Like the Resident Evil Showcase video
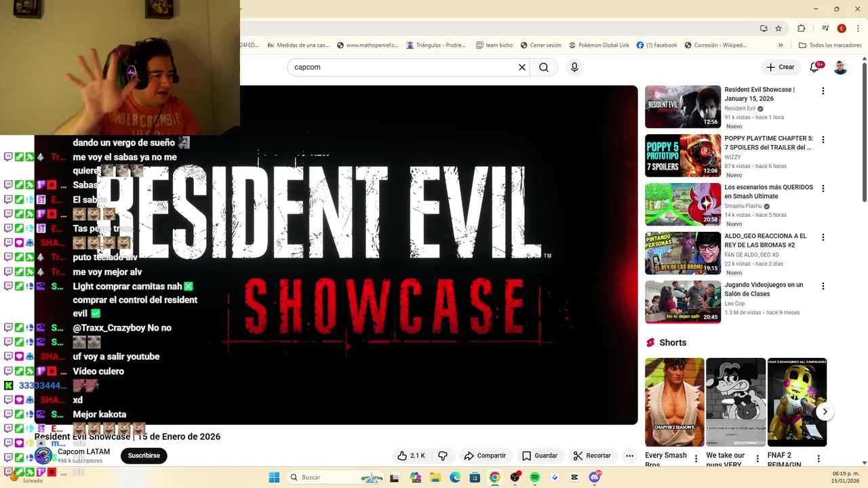The image size is (868, 488). 412,455
